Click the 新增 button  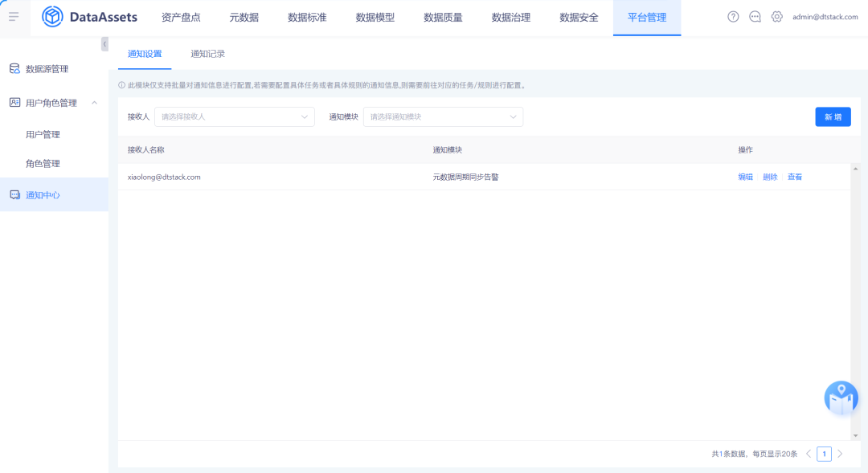833,117
